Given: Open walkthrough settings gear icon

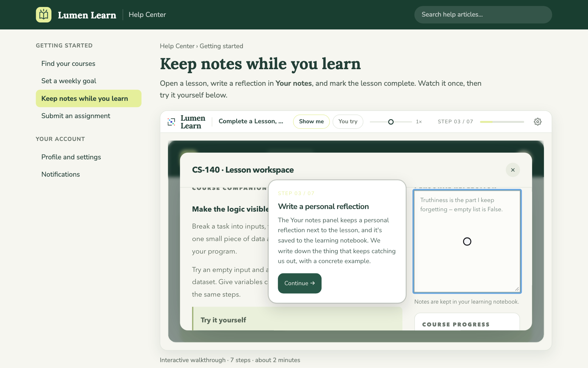Looking at the screenshot, I should point(538,121).
